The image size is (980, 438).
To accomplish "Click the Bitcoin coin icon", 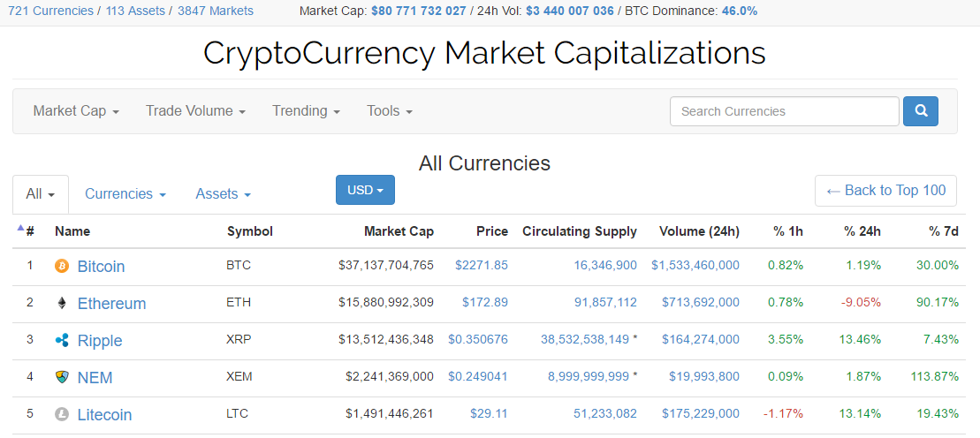I will (62, 266).
